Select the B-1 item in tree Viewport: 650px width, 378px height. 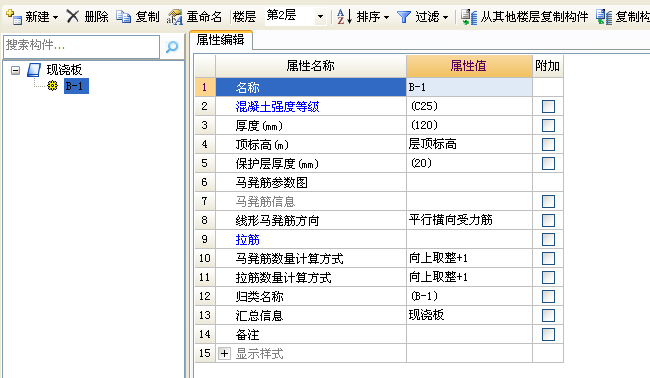[76, 86]
